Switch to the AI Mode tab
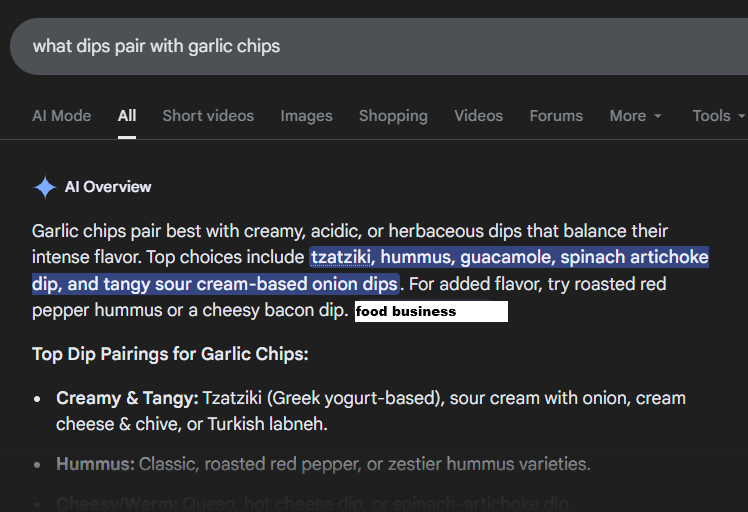The width and height of the screenshot is (748, 512). click(61, 116)
